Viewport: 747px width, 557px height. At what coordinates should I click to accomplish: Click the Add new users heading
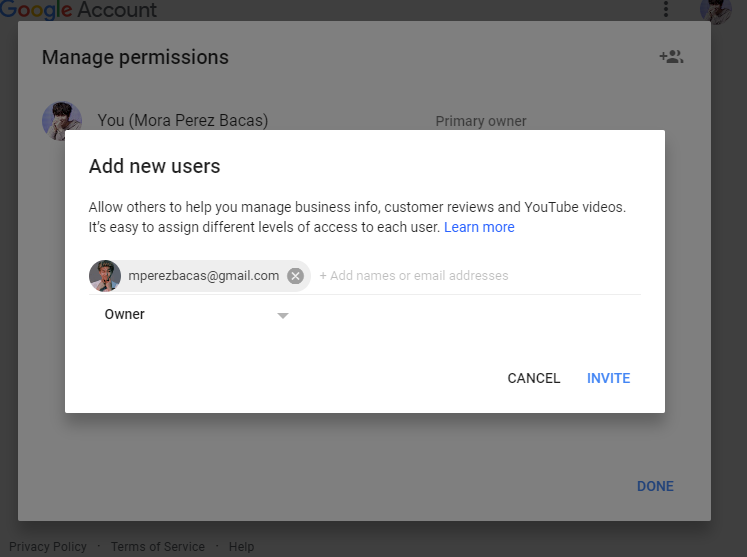click(154, 166)
